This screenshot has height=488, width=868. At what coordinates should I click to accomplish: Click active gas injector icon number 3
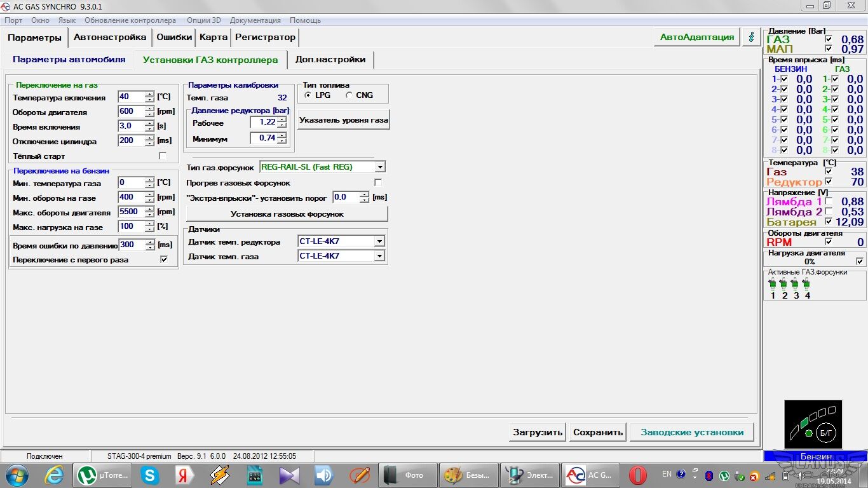796,284
